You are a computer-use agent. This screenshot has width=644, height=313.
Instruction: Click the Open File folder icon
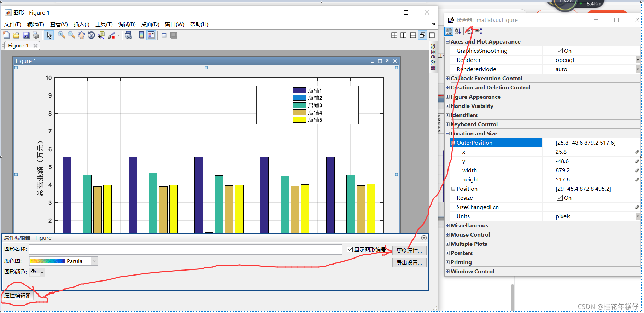click(16, 35)
